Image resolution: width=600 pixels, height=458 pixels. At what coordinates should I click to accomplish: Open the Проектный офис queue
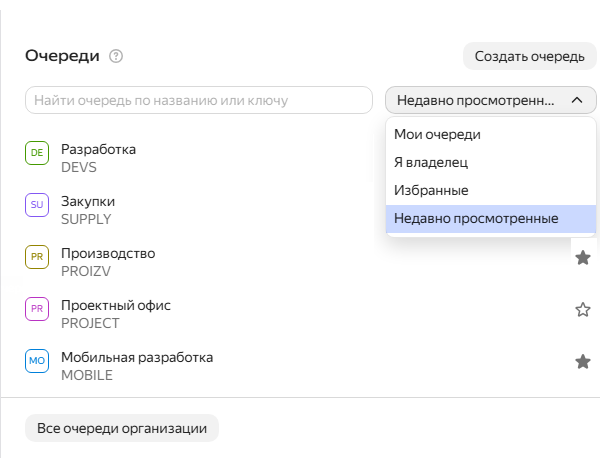(116, 305)
